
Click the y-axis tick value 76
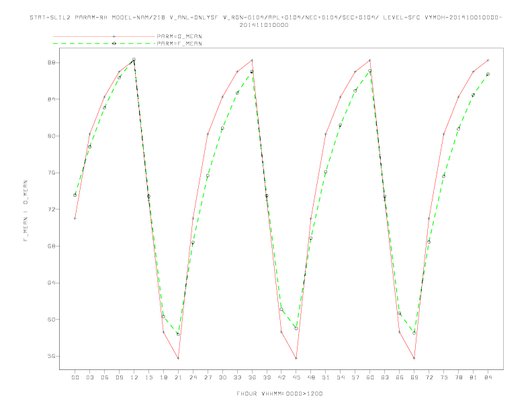[51, 173]
